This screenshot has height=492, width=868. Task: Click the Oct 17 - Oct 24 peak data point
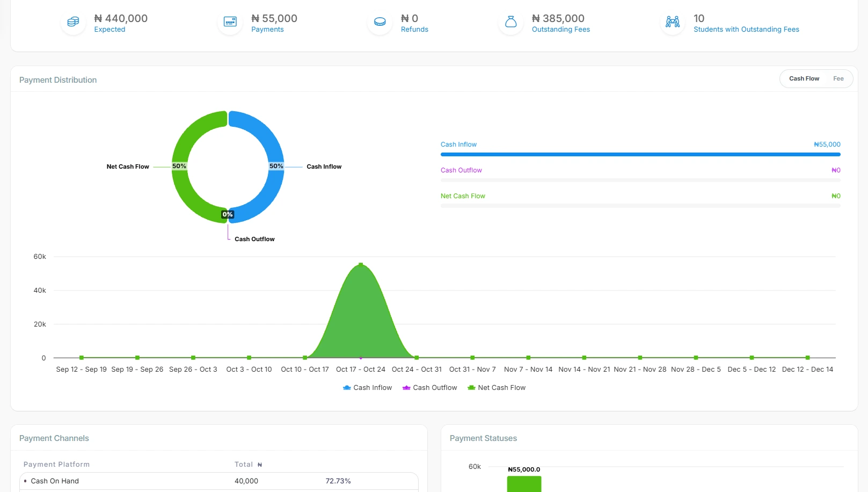click(x=361, y=264)
